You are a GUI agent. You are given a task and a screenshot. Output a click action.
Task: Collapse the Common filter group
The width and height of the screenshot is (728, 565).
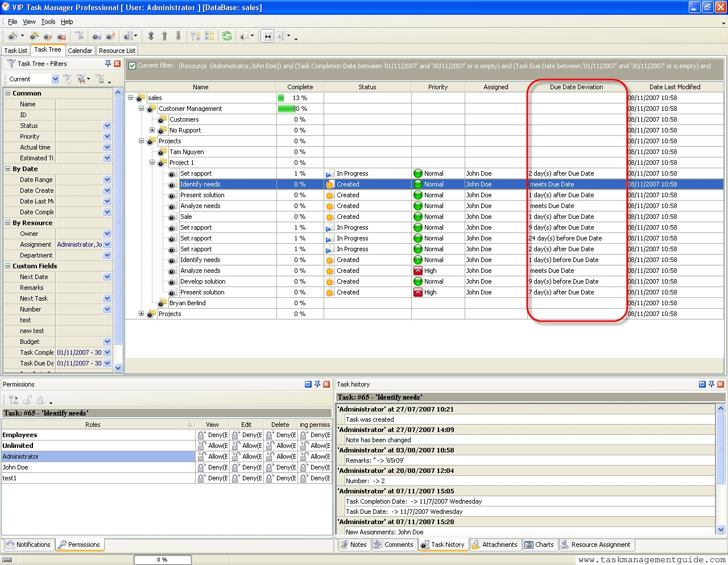pos(8,93)
